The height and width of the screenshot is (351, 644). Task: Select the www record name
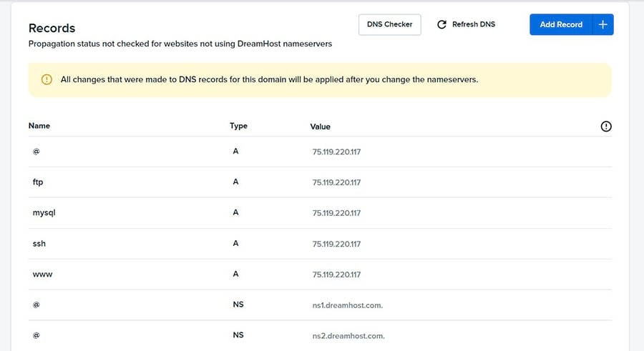42,275
